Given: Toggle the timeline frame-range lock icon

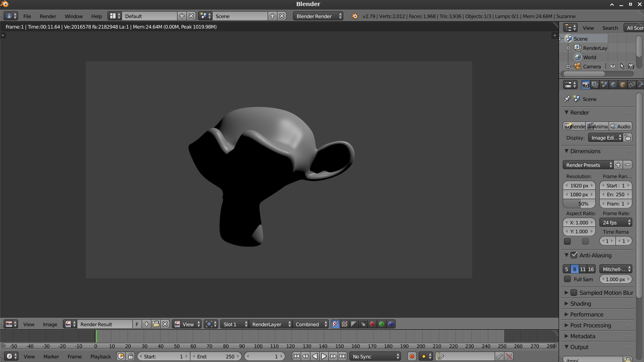Looking at the screenshot, I should point(130,356).
